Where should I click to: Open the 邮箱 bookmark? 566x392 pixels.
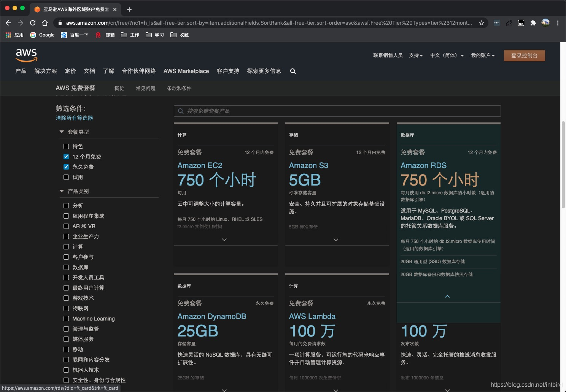[105, 35]
